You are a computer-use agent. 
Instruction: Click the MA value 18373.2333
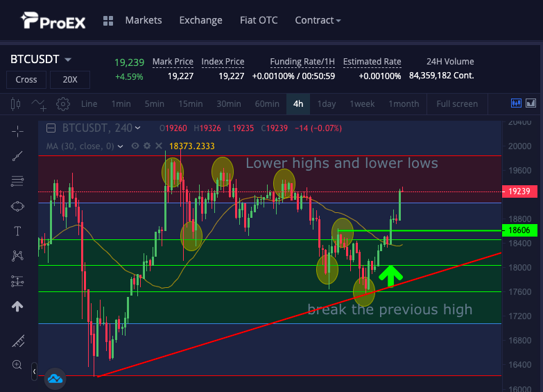[192, 146]
